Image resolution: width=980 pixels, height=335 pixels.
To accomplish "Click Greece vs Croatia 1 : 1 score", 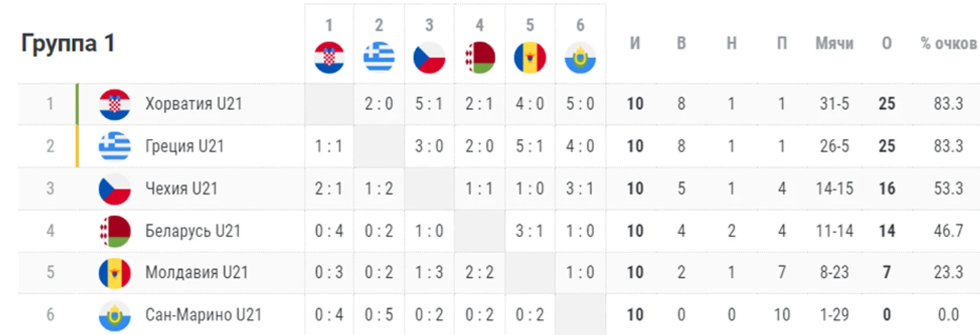I will coord(329,146).
